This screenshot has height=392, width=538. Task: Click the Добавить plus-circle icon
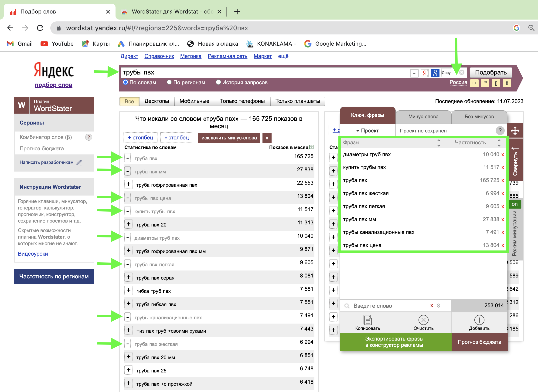[479, 320]
